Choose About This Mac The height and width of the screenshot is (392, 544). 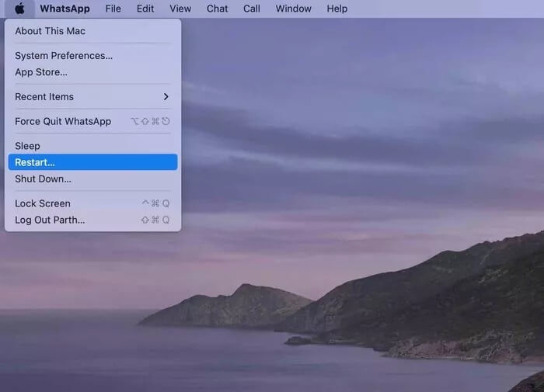[92, 31]
